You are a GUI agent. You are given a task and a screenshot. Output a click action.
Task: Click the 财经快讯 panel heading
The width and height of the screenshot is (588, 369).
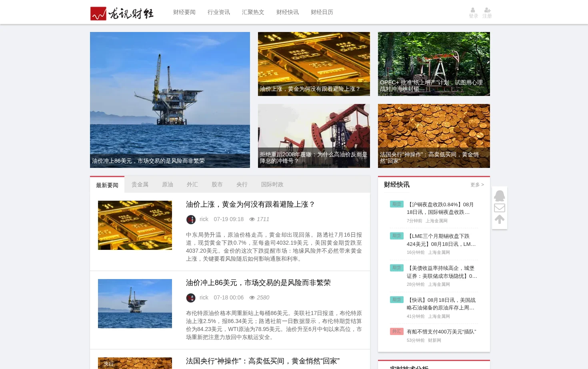(397, 184)
